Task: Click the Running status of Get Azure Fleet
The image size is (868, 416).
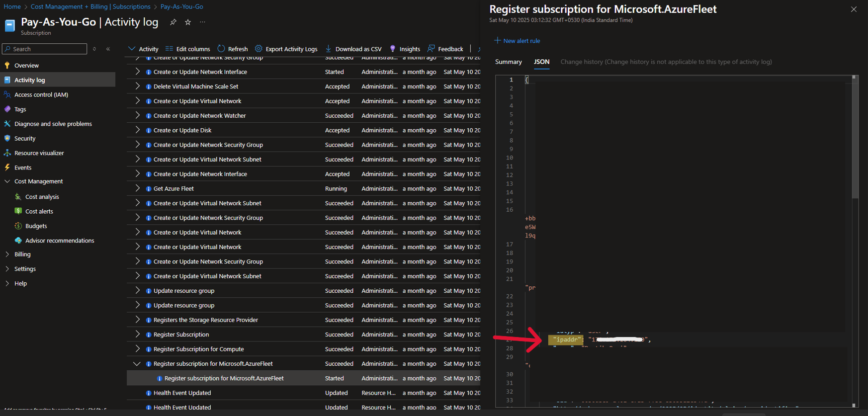Action: pyautogui.click(x=336, y=189)
